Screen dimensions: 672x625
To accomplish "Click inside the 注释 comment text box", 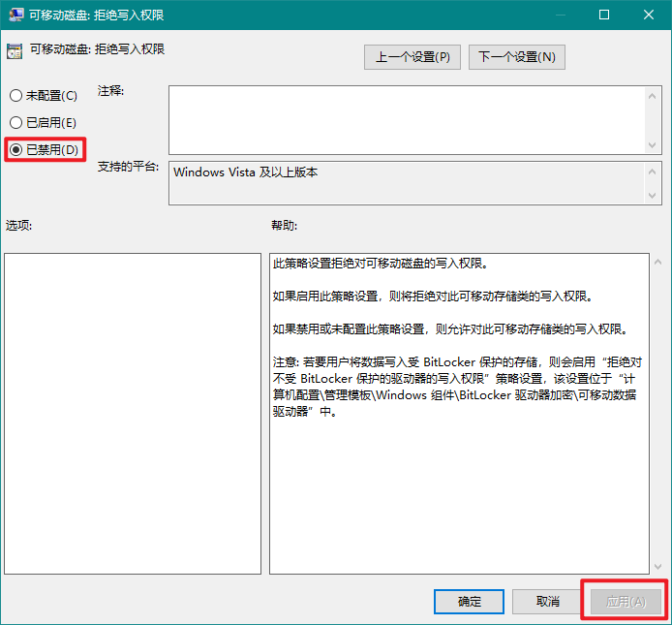I will [407, 120].
